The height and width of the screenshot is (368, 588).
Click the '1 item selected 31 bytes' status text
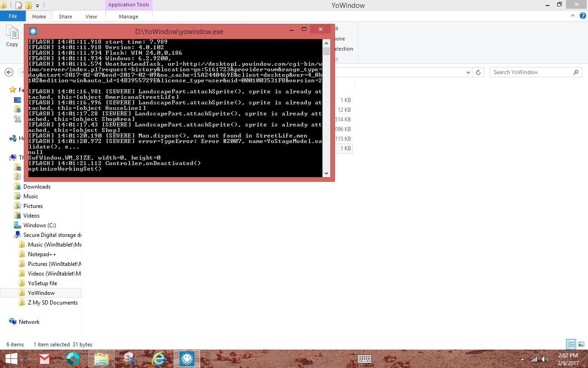click(63, 345)
